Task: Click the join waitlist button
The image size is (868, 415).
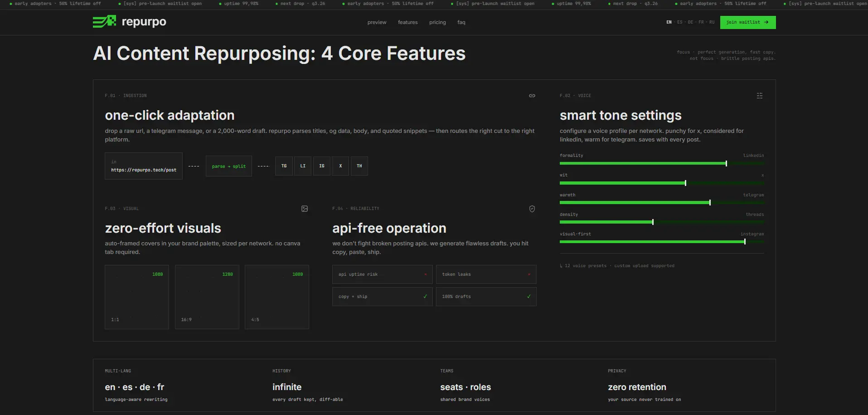Action: pos(748,22)
